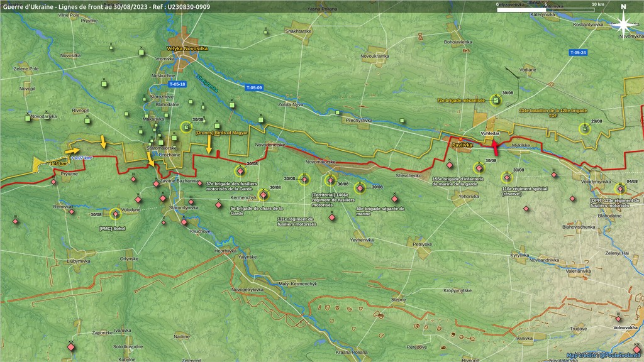Select the 72e brigade mécanisée unit marker
Screen dimensions: 644x362
point(496,100)
